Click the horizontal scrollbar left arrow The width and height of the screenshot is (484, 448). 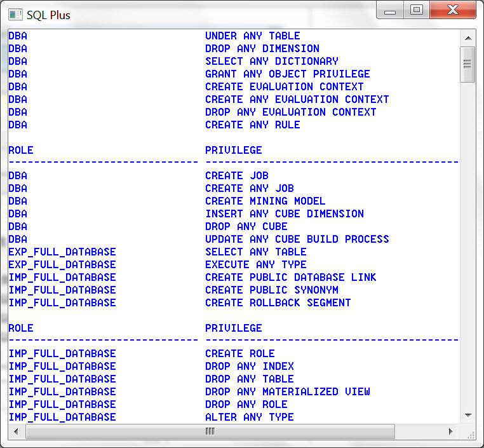coord(16,431)
